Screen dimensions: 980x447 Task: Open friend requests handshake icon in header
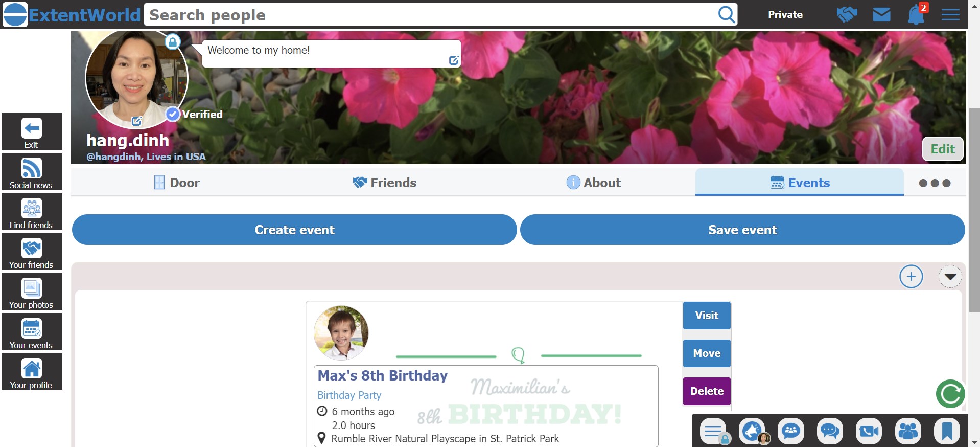point(847,14)
